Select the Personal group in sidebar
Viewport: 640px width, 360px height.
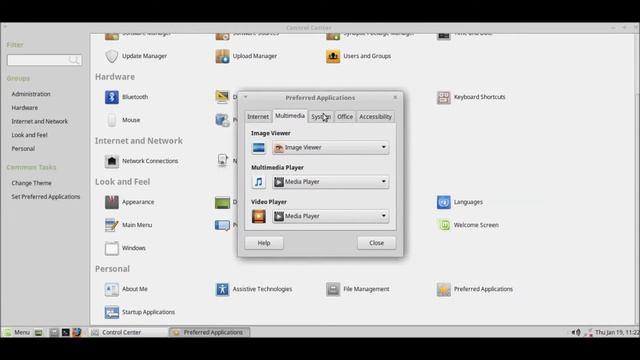[x=23, y=149]
